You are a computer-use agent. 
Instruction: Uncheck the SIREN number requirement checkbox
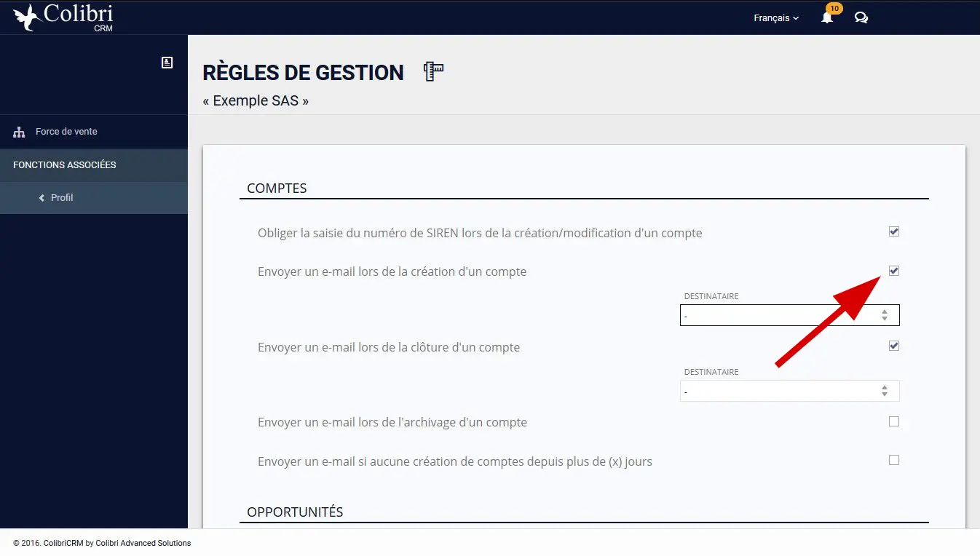tap(894, 232)
